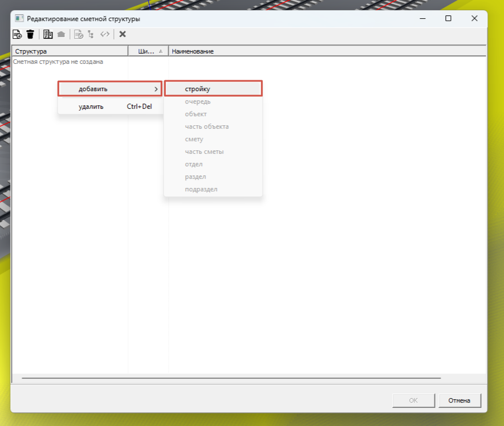Select очередь in the submenu

click(x=213, y=101)
